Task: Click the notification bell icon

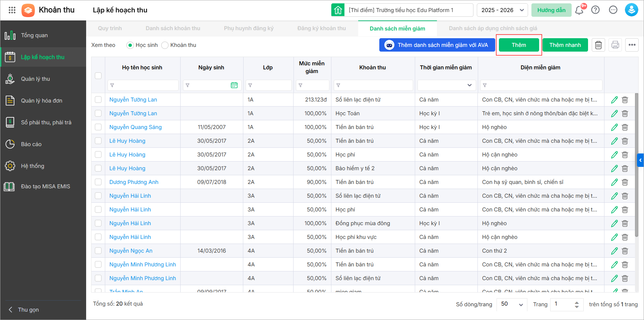Action: pos(579,10)
